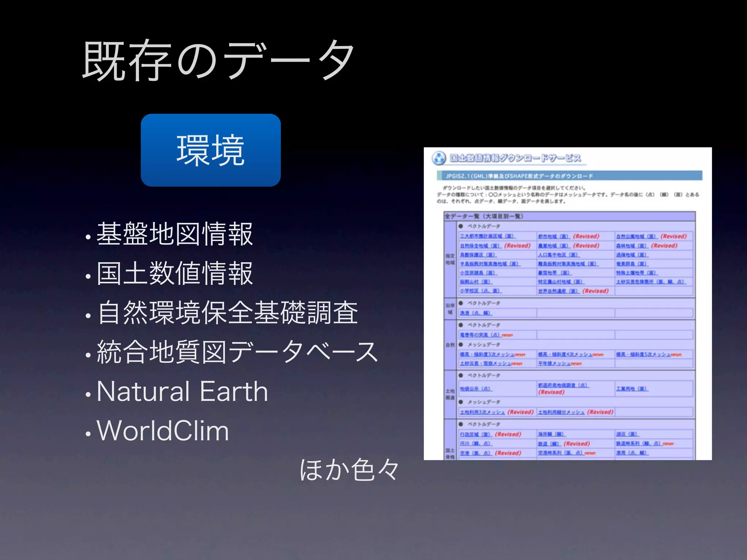Open the 標高・傾斜度3次メッシュ link
The width and height of the screenshot is (747, 560).
pyautogui.click(x=487, y=354)
